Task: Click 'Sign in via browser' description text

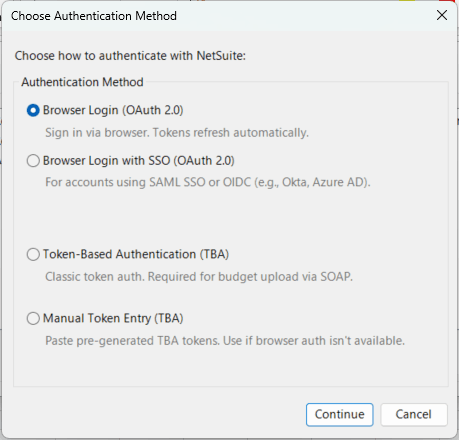Action: [177, 133]
